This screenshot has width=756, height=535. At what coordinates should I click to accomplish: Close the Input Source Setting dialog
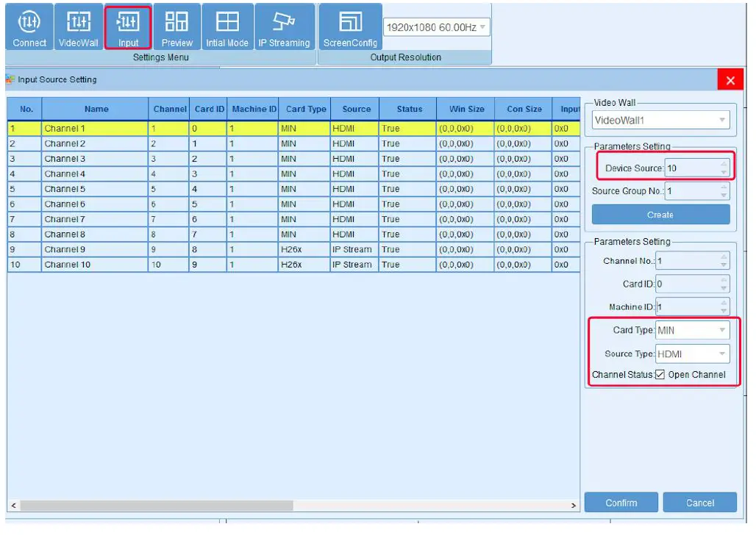tap(730, 81)
